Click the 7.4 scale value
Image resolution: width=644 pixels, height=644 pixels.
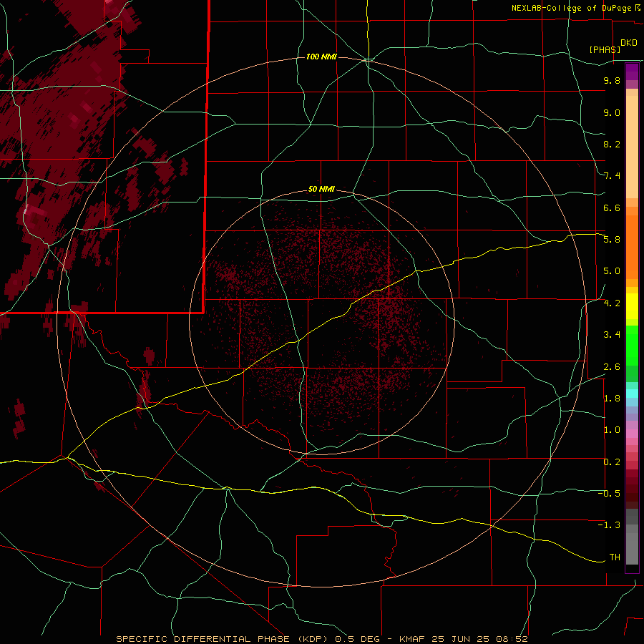612,176
